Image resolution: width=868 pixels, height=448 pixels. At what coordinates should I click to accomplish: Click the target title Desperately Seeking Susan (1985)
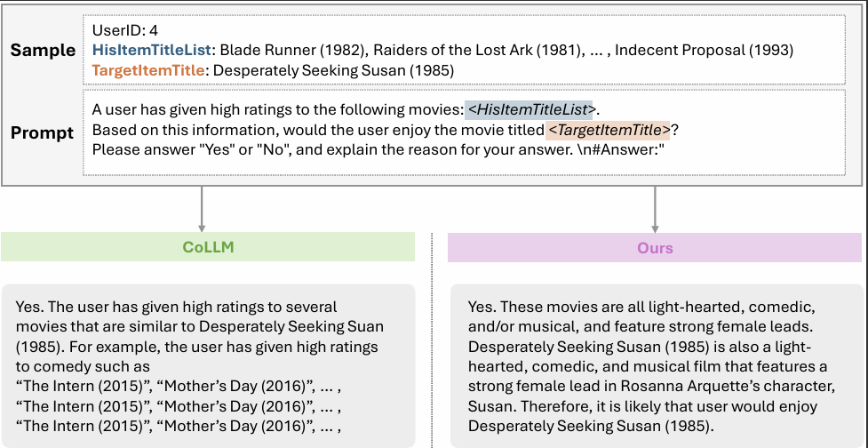[x=334, y=69]
